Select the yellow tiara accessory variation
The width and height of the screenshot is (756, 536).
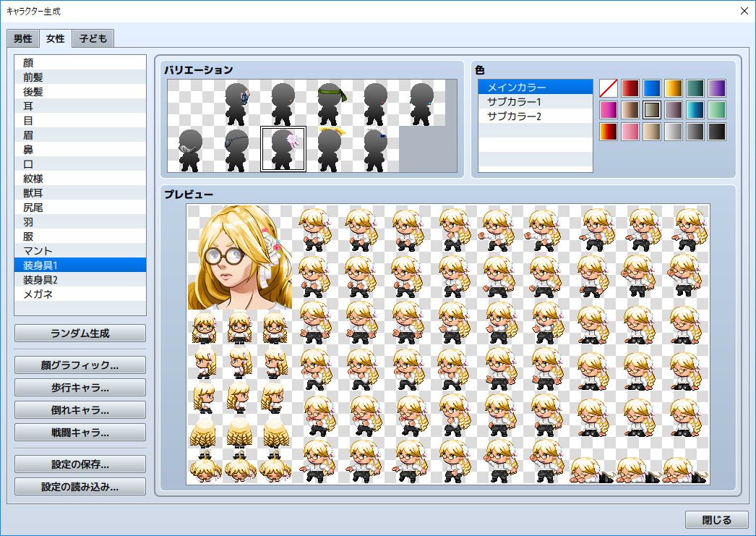[x=331, y=148]
